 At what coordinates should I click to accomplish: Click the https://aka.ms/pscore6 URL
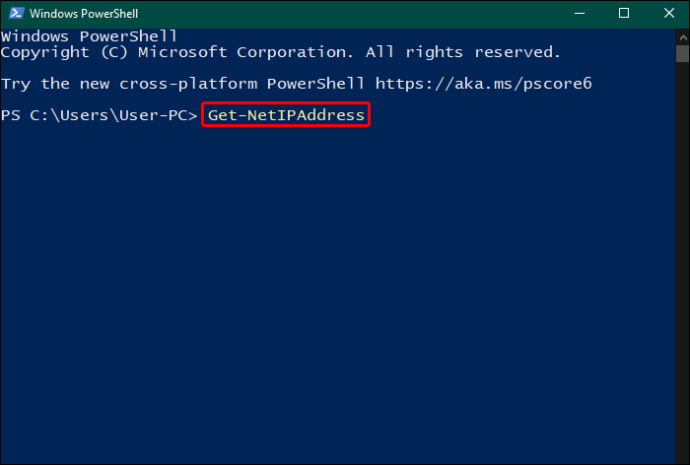pyautogui.click(x=483, y=84)
